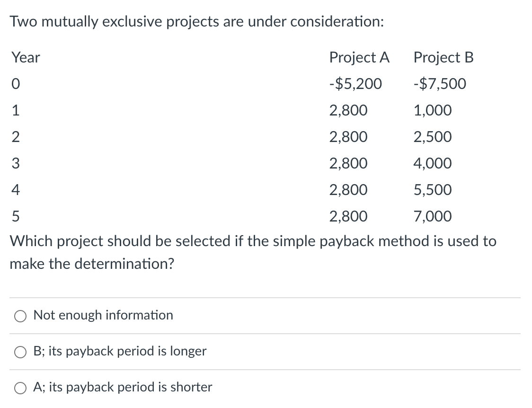Select Project B's year 2 cash flow 2,500
Screen dimensions: 532x408
point(432,137)
